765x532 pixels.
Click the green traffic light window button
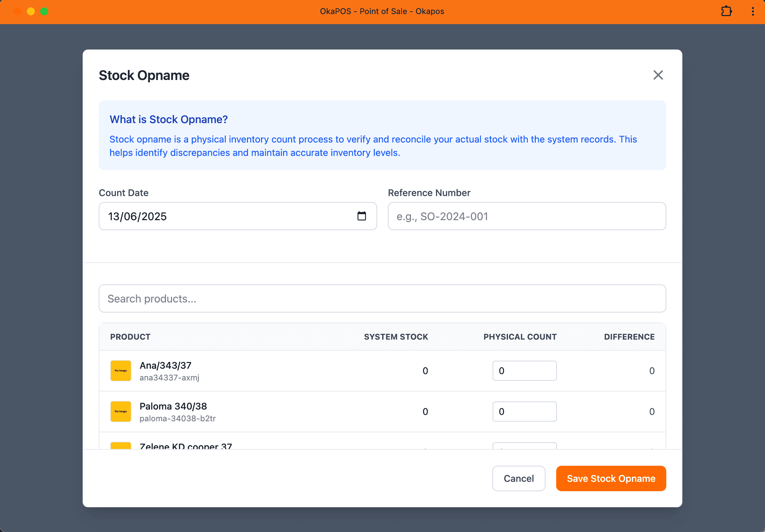[44, 11]
